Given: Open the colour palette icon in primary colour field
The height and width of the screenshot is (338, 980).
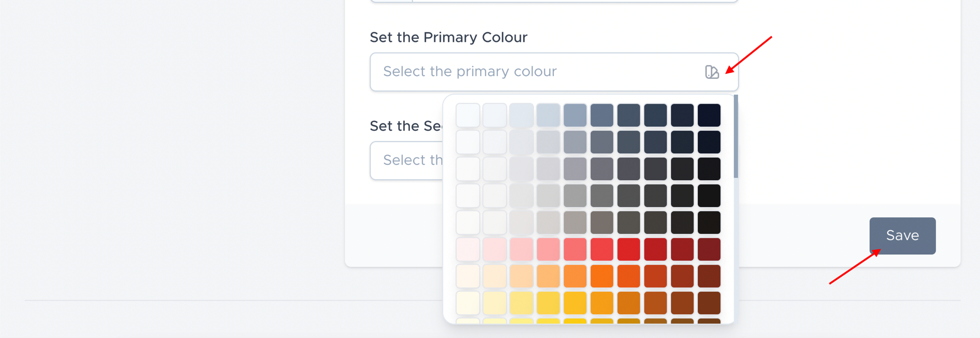Looking at the screenshot, I should (x=712, y=72).
